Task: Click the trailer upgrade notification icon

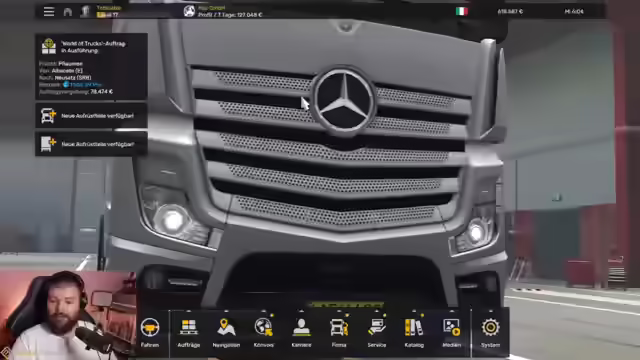Action: pos(48,144)
